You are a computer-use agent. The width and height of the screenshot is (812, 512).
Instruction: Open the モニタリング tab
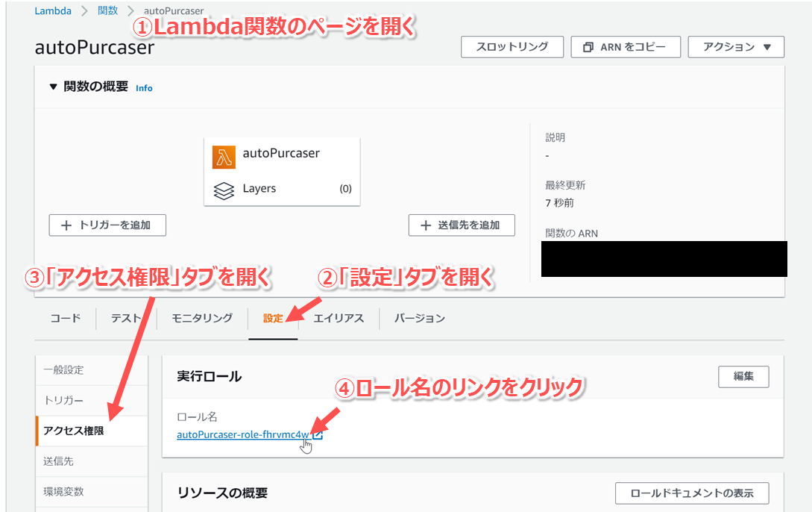pyautogui.click(x=202, y=318)
